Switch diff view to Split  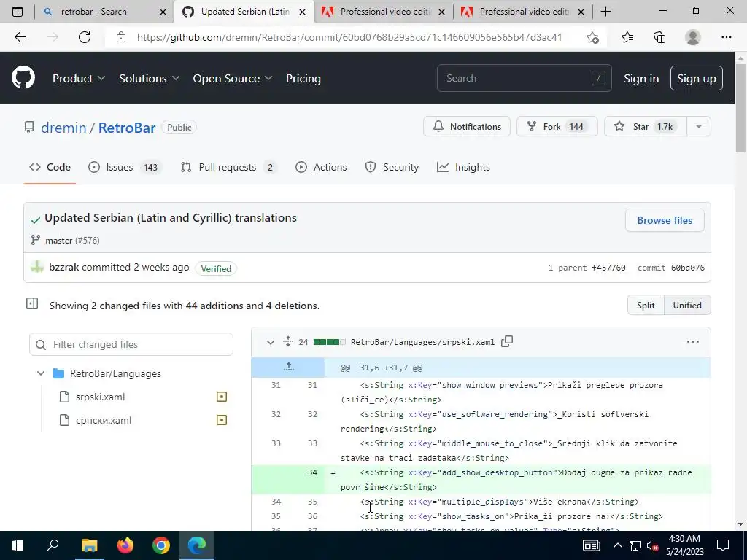click(x=646, y=306)
